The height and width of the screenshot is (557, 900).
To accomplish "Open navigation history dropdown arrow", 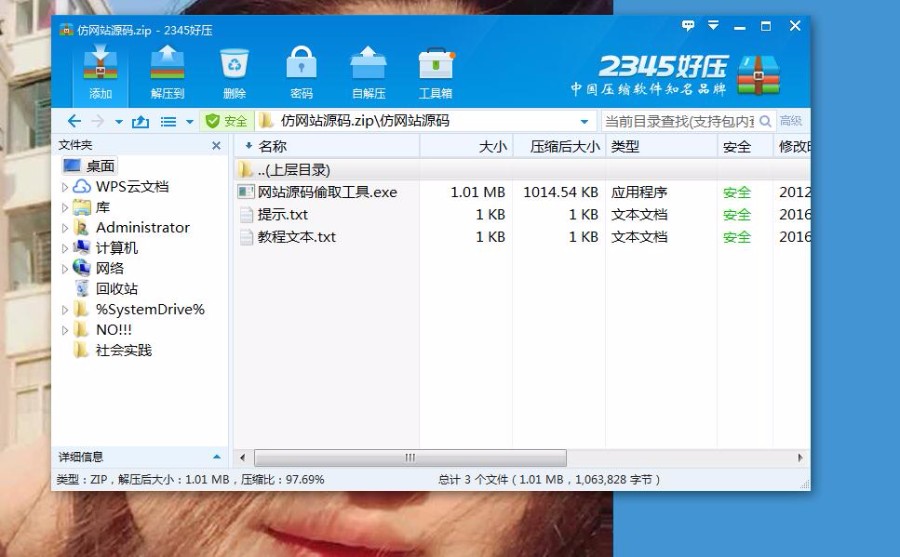I will (x=119, y=122).
